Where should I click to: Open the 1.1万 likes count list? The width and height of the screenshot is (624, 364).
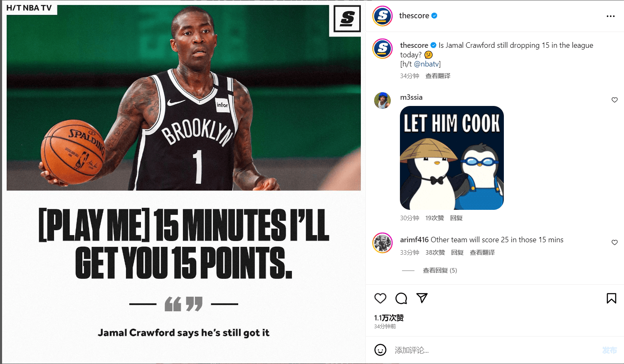[389, 318]
